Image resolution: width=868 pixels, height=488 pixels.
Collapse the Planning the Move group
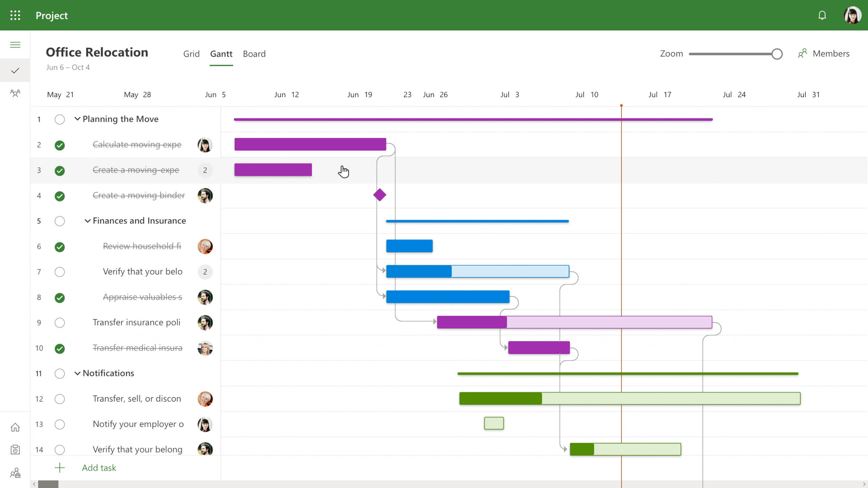pyautogui.click(x=77, y=119)
